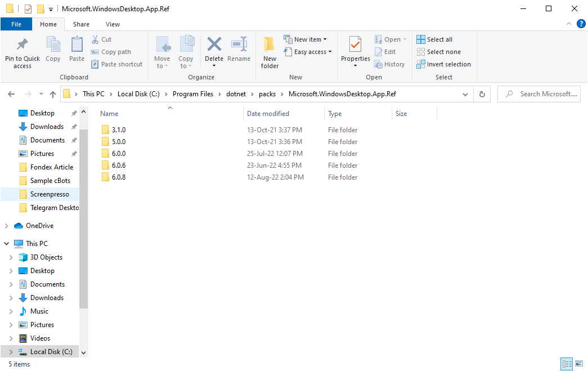Click Program Files in the breadcrumb
Viewport: 588px width, 371px height.
pyautogui.click(x=193, y=94)
